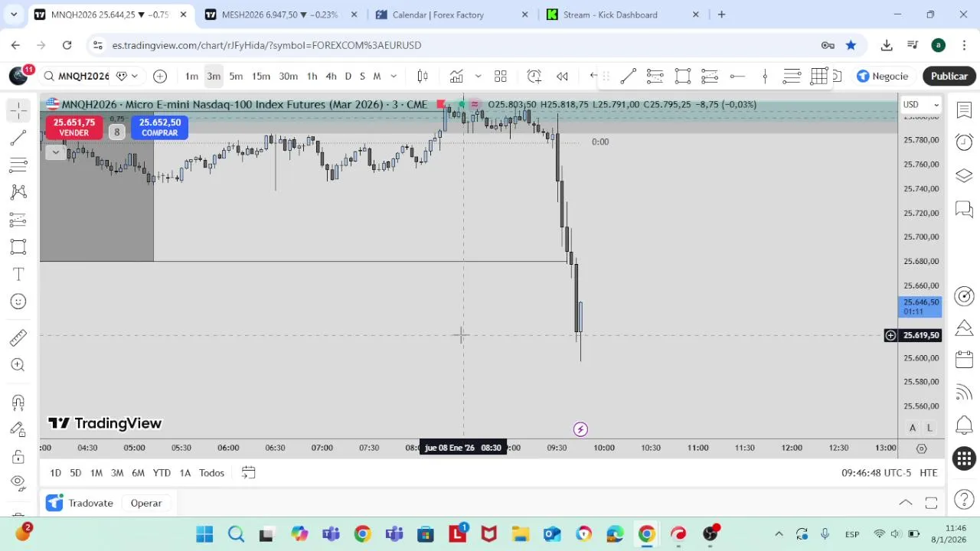
Task: Open the UTC-5 timezone menu
Action: [x=876, y=473]
